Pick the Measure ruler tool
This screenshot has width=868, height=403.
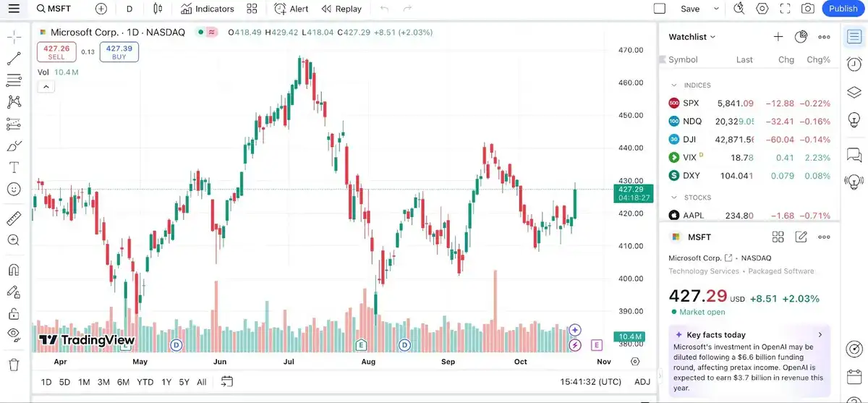[x=14, y=219]
